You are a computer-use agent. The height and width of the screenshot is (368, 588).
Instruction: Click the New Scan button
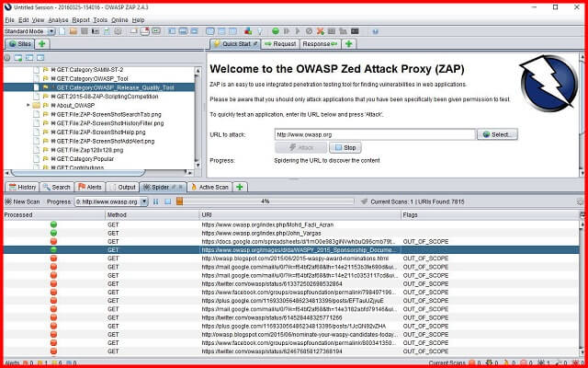[x=22, y=201]
